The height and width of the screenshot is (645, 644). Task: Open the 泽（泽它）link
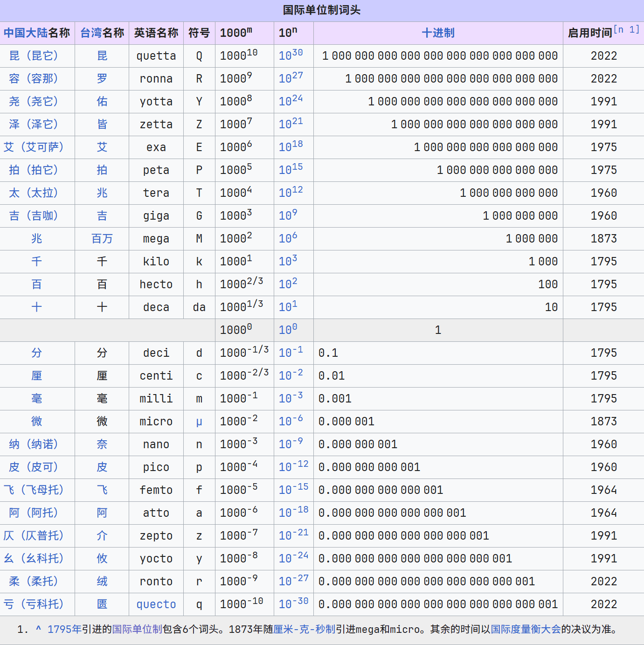34,125
